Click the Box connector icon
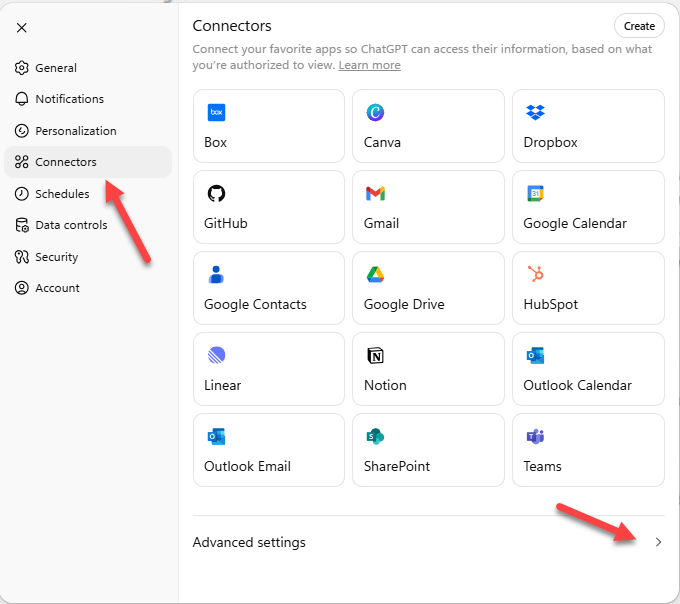This screenshot has height=604, width=680. tap(216, 112)
